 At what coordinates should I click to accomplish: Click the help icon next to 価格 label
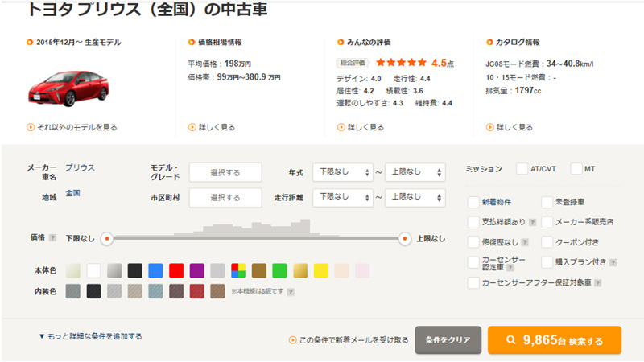click(52, 237)
